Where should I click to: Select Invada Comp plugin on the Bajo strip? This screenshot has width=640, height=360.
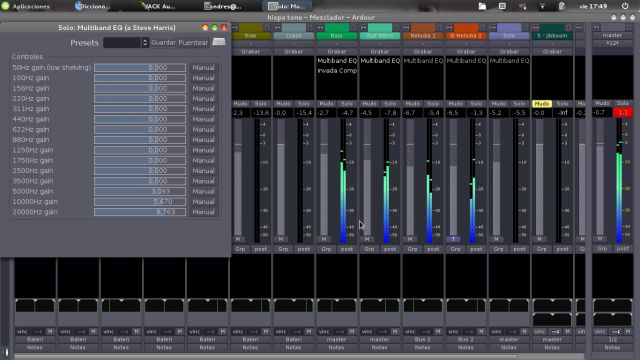point(337,71)
